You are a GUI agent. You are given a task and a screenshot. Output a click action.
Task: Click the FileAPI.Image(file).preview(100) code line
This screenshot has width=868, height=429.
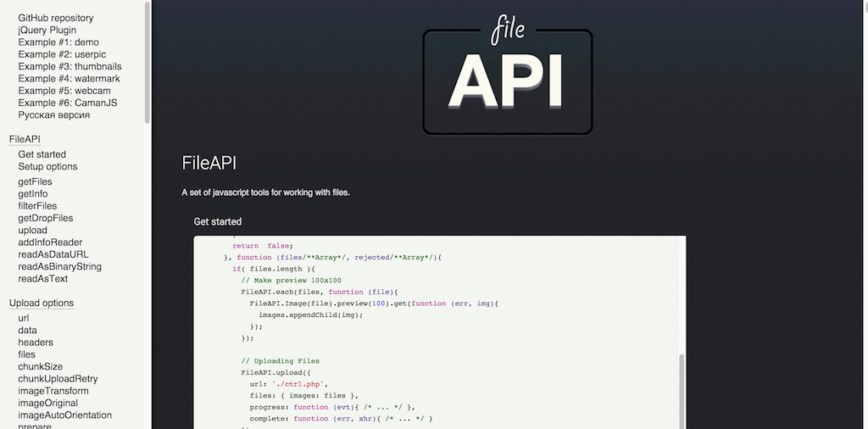pos(374,304)
